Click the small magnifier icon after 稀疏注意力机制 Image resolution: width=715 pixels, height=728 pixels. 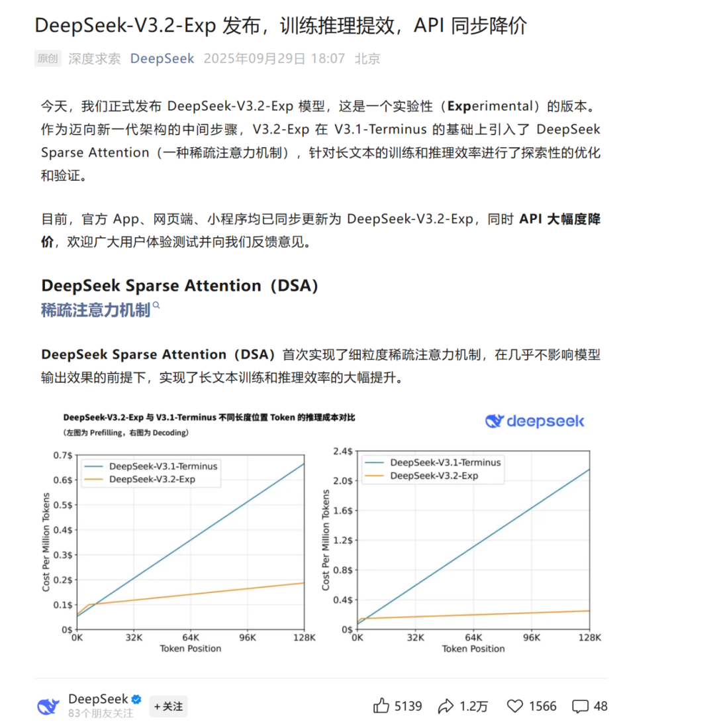coord(156,306)
